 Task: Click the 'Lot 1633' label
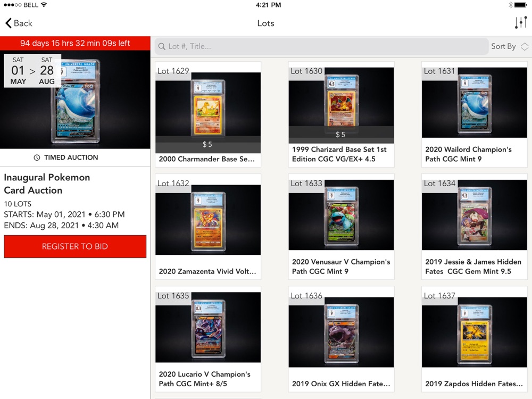click(x=306, y=183)
